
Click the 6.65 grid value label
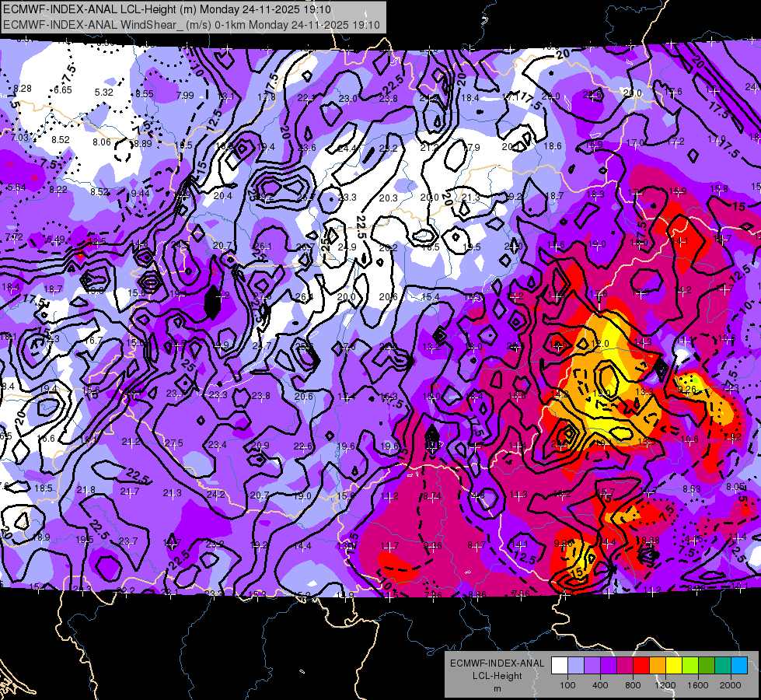[63, 90]
